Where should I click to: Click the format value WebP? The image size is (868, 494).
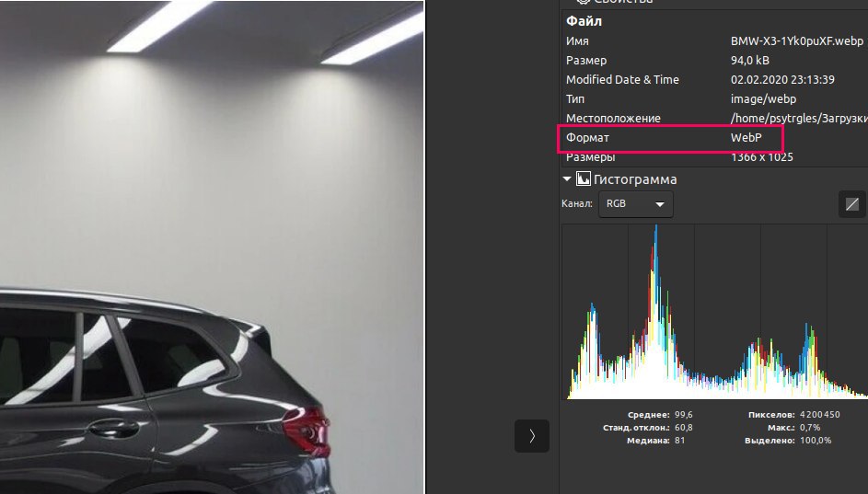pyautogui.click(x=746, y=138)
